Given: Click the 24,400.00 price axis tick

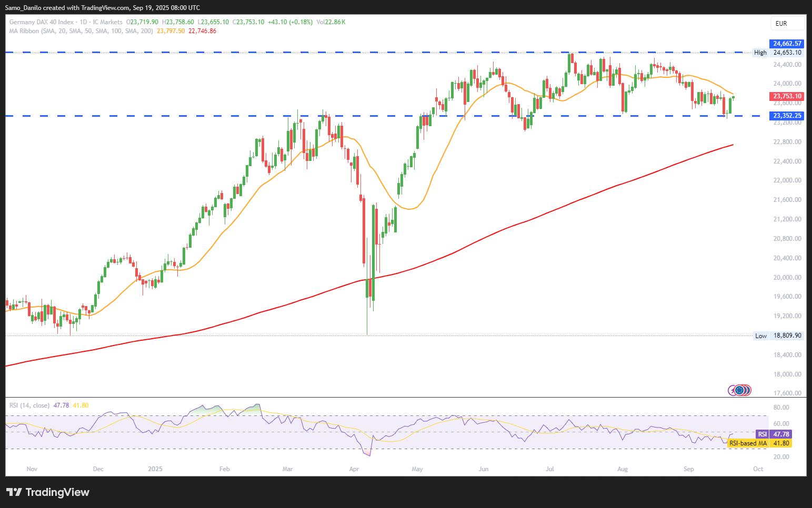Looking at the screenshot, I should pos(787,65).
